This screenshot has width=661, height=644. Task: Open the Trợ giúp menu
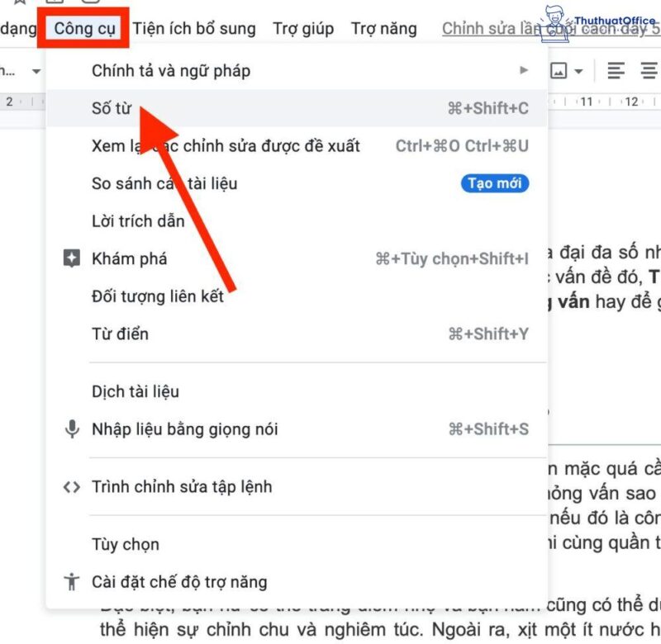coord(305,28)
